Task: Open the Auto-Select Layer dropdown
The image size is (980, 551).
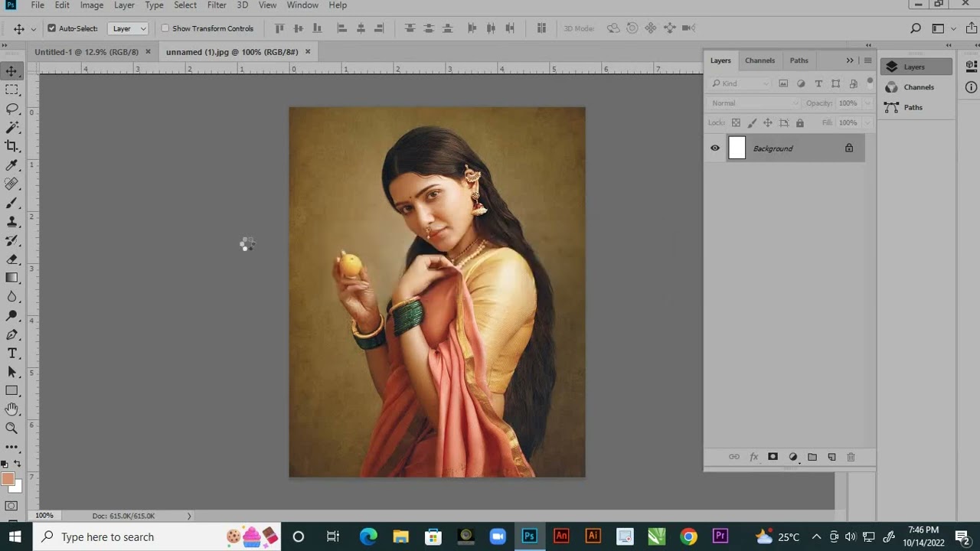Action: tap(128, 28)
